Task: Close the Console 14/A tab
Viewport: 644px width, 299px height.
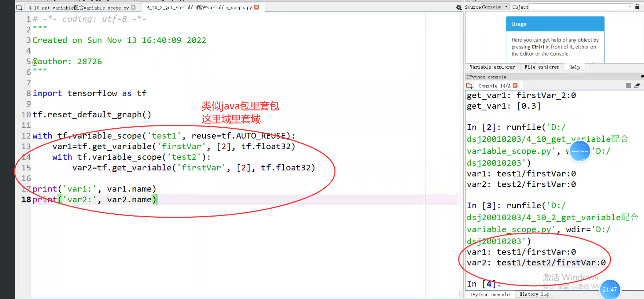Action: point(515,86)
